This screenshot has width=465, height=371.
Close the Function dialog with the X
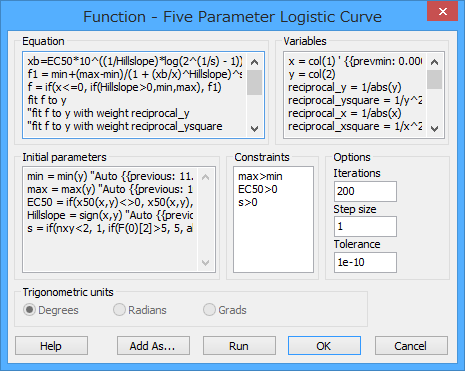(443, 12)
